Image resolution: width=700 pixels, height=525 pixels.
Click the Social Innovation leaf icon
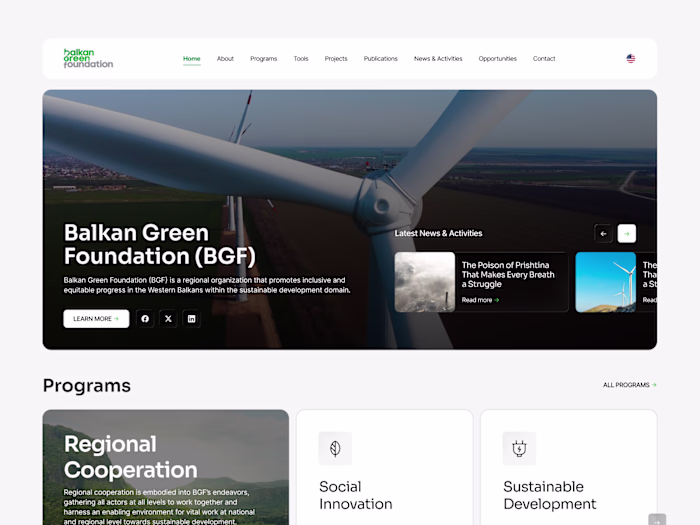pyautogui.click(x=335, y=448)
